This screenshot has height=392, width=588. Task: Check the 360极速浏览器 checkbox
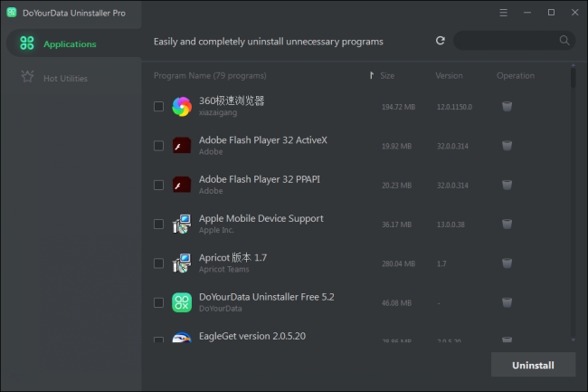(x=158, y=107)
